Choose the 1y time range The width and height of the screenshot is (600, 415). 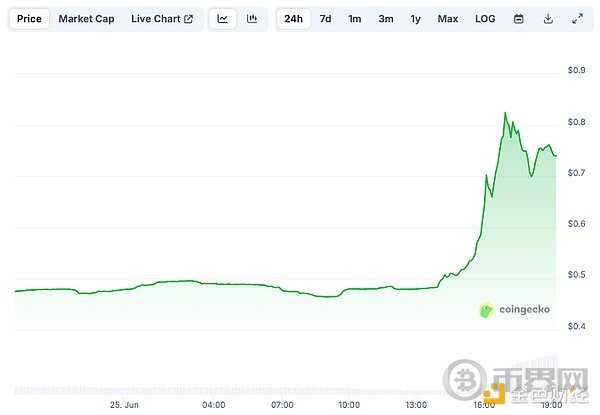point(416,19)
